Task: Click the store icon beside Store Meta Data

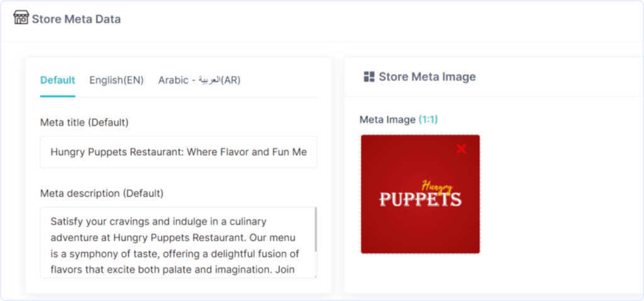Action: (x=21, y=17)
